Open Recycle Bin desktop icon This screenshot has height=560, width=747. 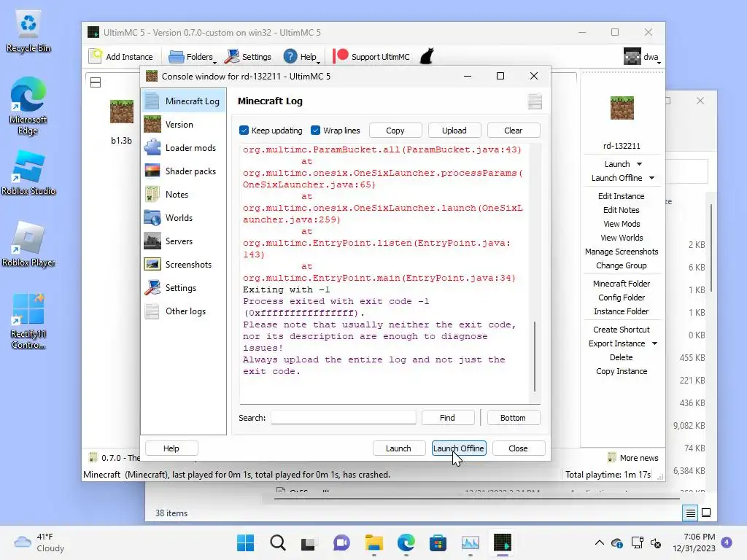[28, 32]
